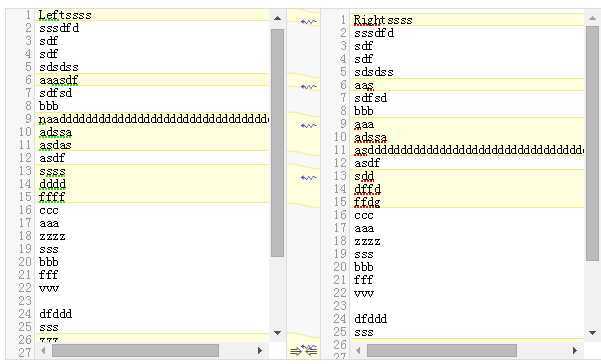The height and width of the screenshot is (364, 601).
Task: Click the left pane's scroll-up arrow
Action: [278, 18]
